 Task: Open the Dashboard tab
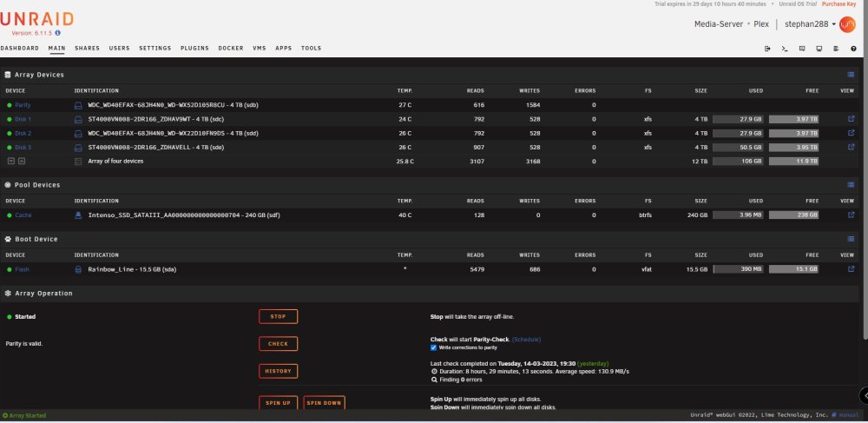tap(19, 48)
